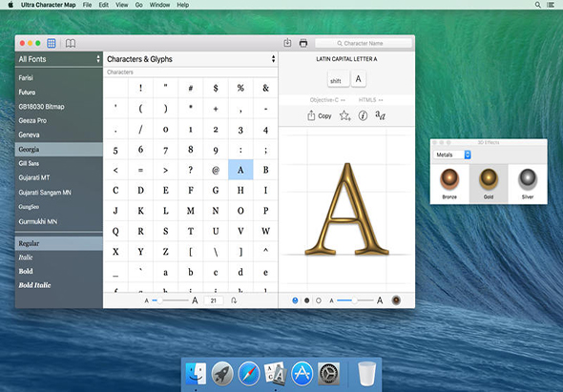Select the Gold metal effect
563x392 pixels.
point(489,184)
